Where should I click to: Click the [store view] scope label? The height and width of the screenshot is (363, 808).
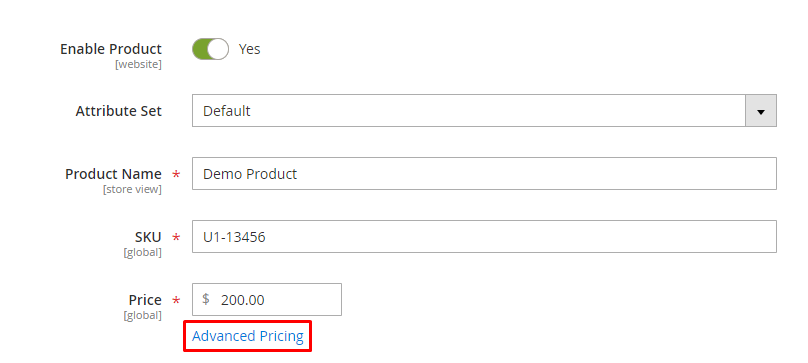(x=132, y=189)
